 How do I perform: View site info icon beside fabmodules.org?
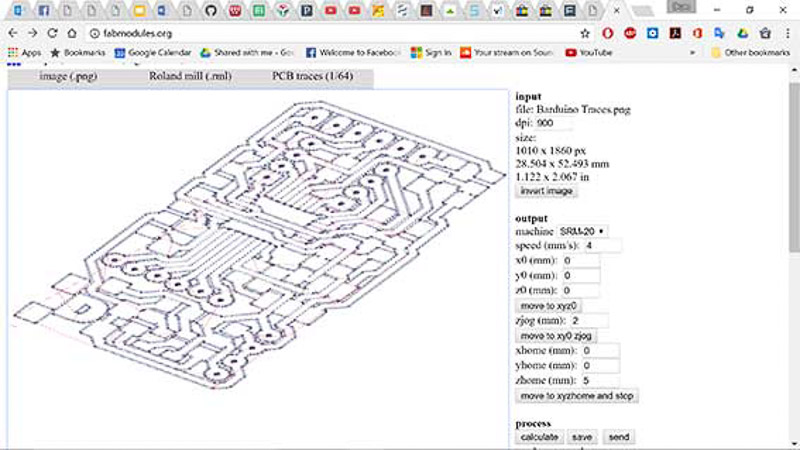[94, 34]
